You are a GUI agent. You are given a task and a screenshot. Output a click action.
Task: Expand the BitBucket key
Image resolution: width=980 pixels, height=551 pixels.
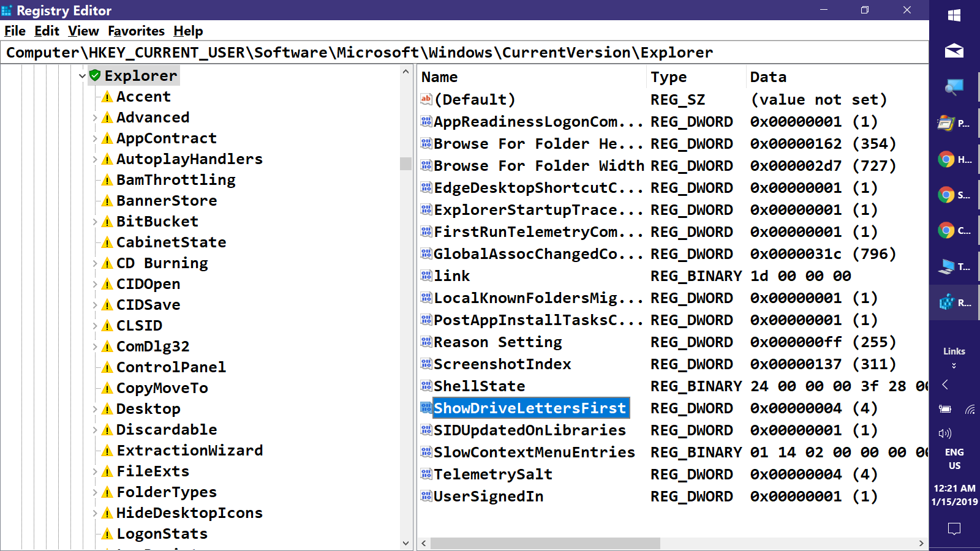coord(95,222)
